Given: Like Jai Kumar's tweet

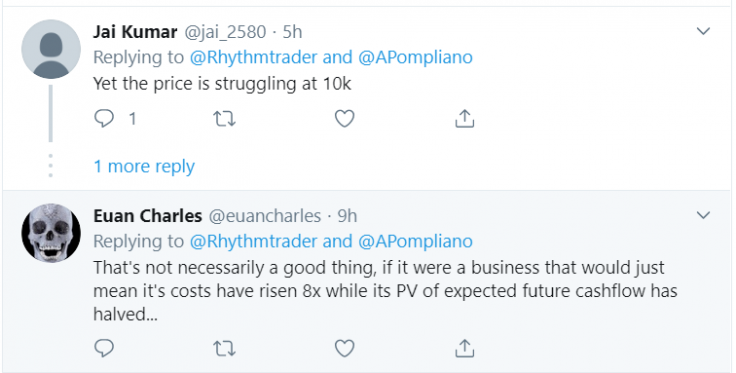Looking at the screenshot, I should pos(345,119).
